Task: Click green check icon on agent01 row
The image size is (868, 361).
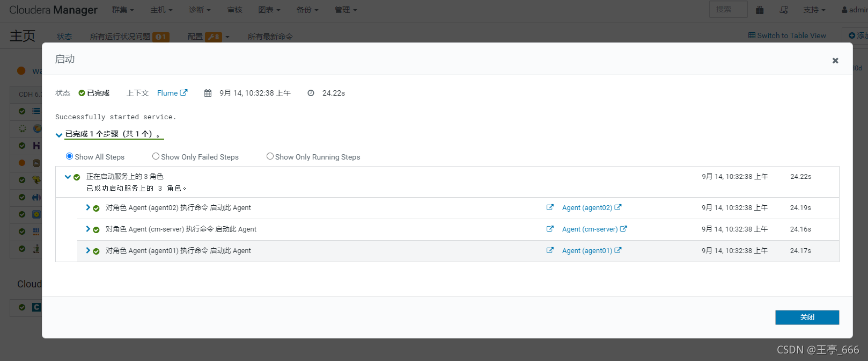Action: point(96,251)
